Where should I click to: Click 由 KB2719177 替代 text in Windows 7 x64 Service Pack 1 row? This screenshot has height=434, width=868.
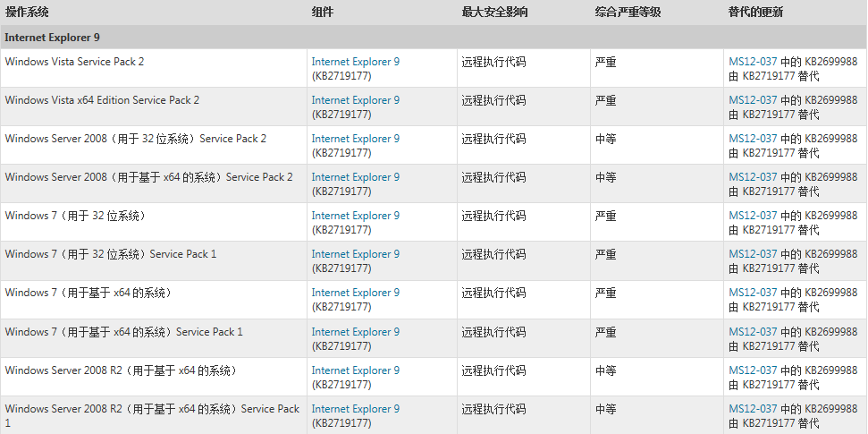point(774,346)
